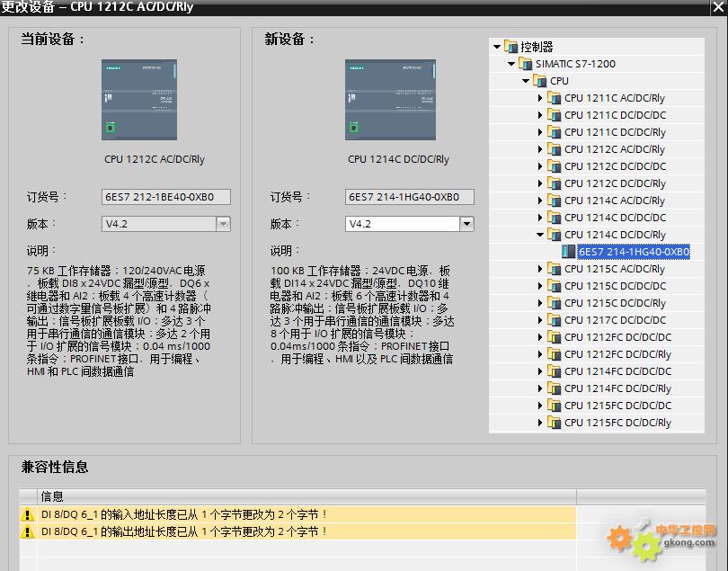Close the 更改设备 dialog
The width and height of the screenshot is (728, 571).
coord(718,7)
